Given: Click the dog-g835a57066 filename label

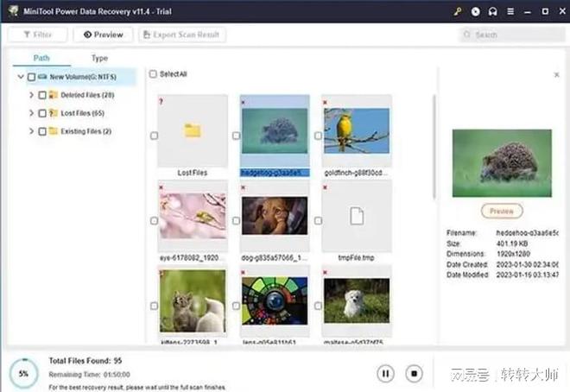Looking at the screenshot, I should (x=275, y=257).
